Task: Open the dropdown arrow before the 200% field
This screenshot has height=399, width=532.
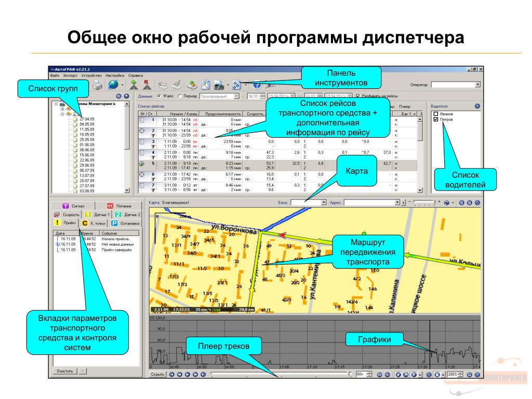Action: coord(443,375)
